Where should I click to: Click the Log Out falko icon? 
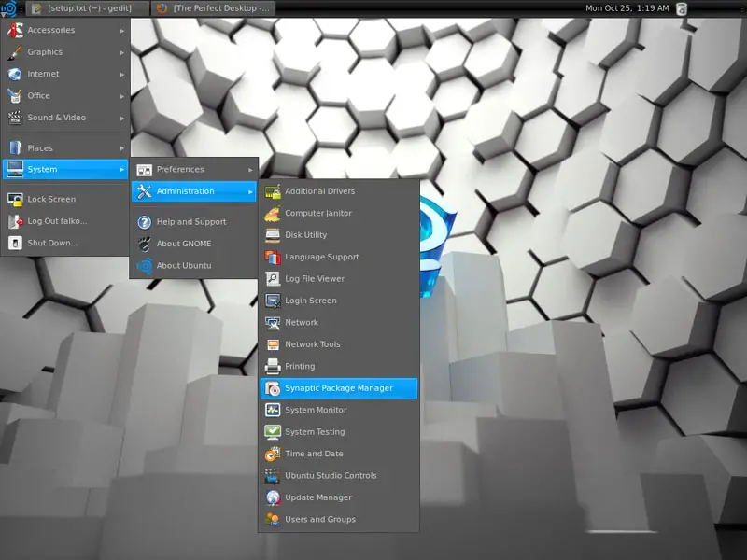pyautogui.click(x=15, y=221)
